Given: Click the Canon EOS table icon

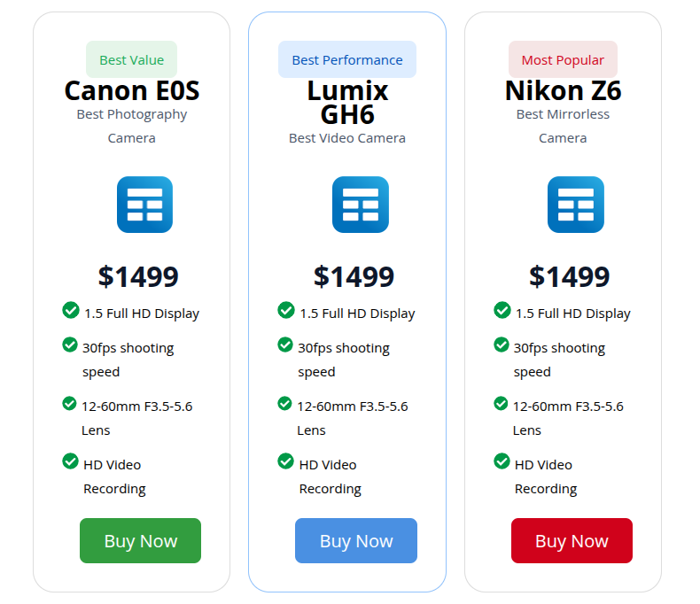Looking at the screenshot, I should [x=144, y=205].
